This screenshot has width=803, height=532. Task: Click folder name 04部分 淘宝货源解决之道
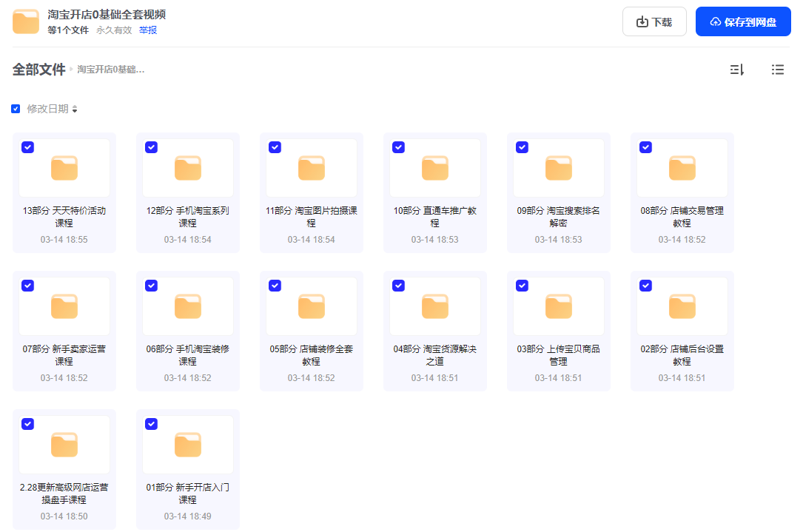coord(434,355)
